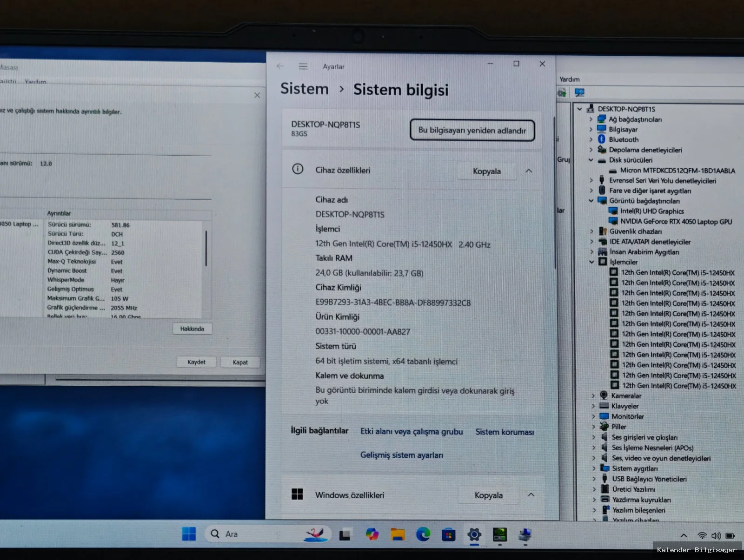This screenshot has width=744, height=560.
Task: Click the Üretici Yazılımı icon
Action: coord(605,488)
